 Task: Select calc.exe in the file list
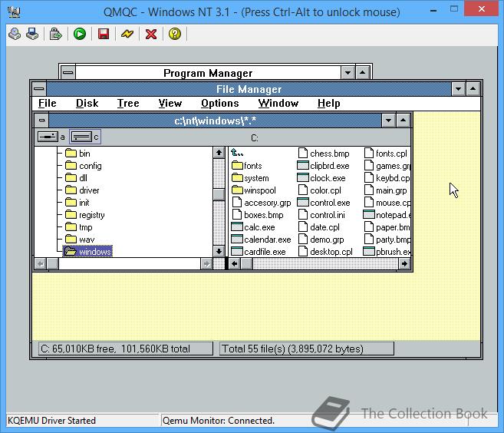(253, 227)
